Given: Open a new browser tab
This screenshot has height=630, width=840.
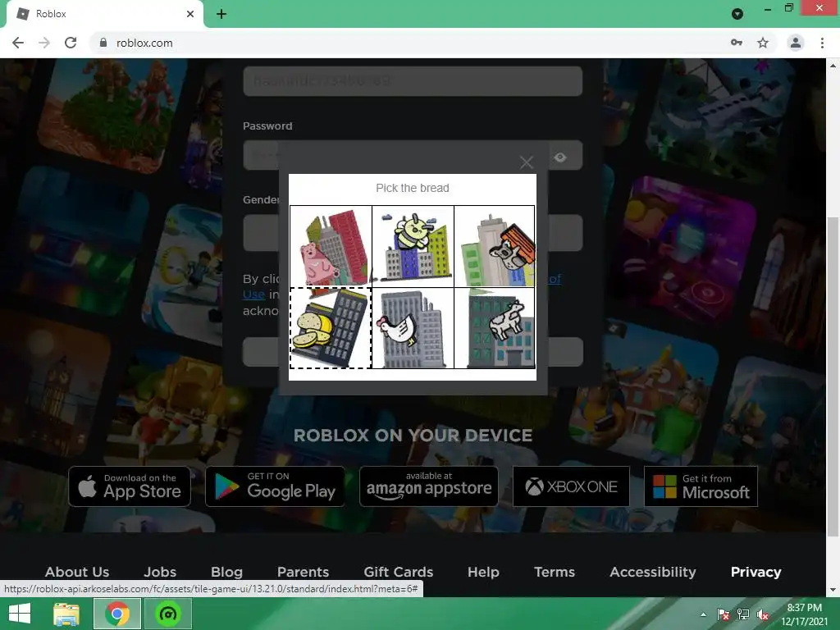Looking at the screenshot, I should pyautogui.click(x=221, y=14).
